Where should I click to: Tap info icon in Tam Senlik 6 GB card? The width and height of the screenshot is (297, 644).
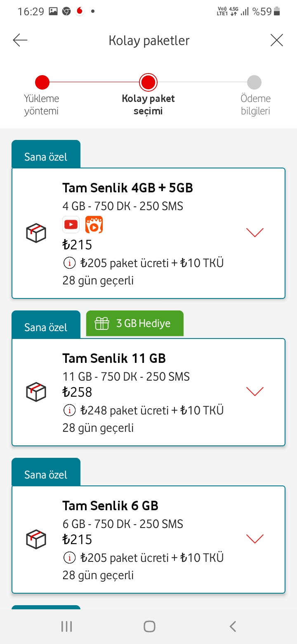coord(70,557)
